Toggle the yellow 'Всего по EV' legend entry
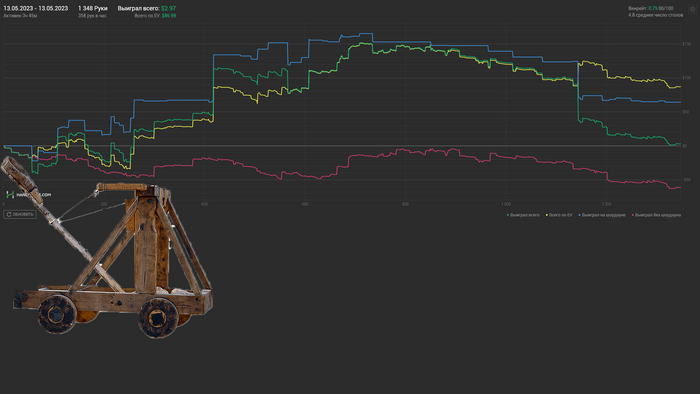 point(559,215)
